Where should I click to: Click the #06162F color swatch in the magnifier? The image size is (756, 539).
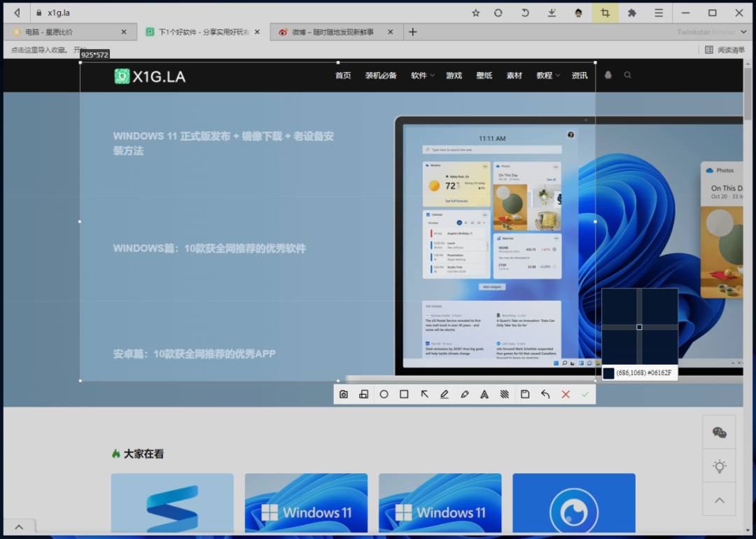pyautogui.click(x=608, y=373)
